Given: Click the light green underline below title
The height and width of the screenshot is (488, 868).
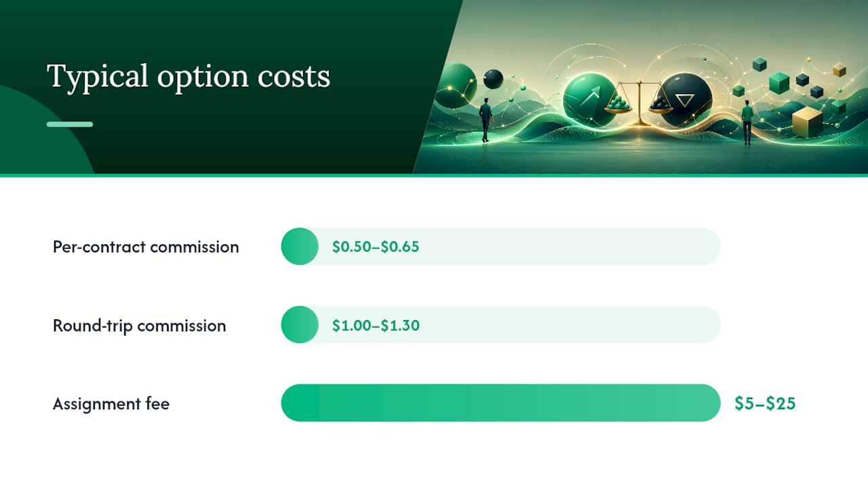Looking at the screenshot, I should pos(70,124).
